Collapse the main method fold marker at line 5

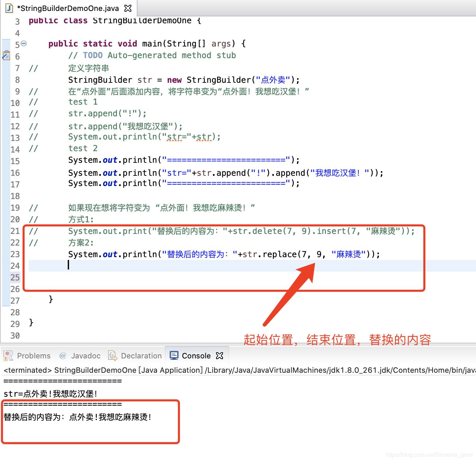(24, 43)
